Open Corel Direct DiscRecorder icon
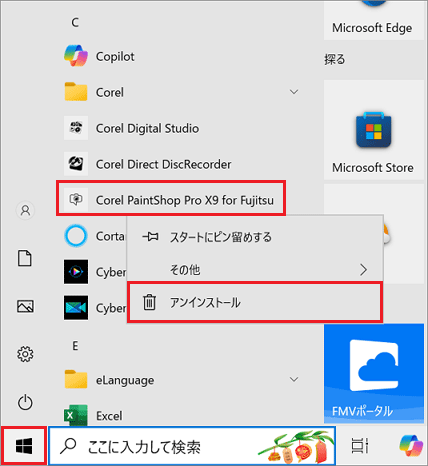 click(76, 164)
